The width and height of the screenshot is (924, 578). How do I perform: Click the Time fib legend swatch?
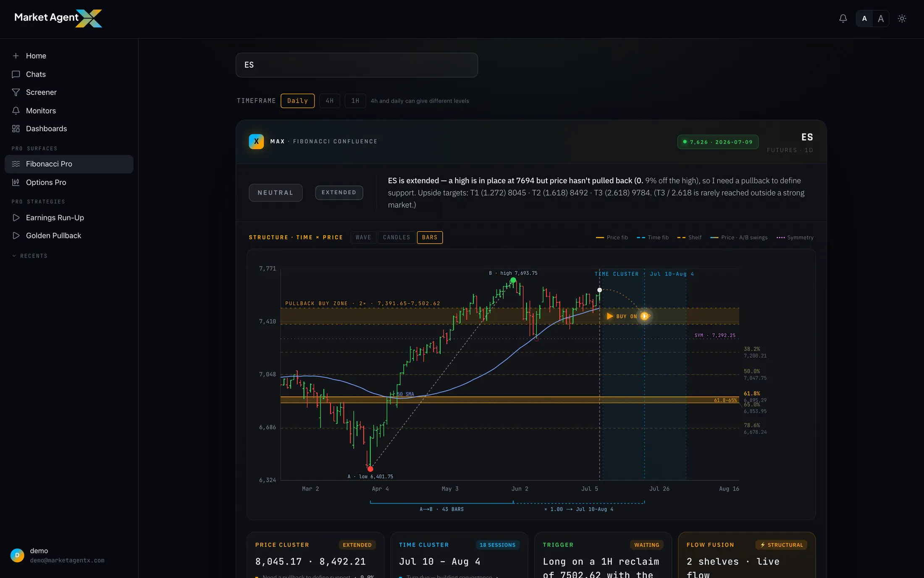pyautogui.click(x=641, y=238)
